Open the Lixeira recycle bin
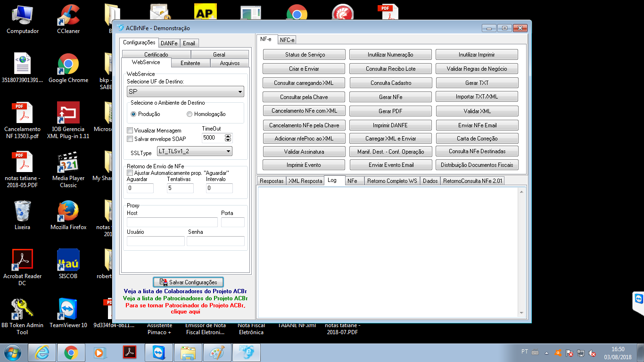This screenshot has height=362, width=644. point(23,215)
